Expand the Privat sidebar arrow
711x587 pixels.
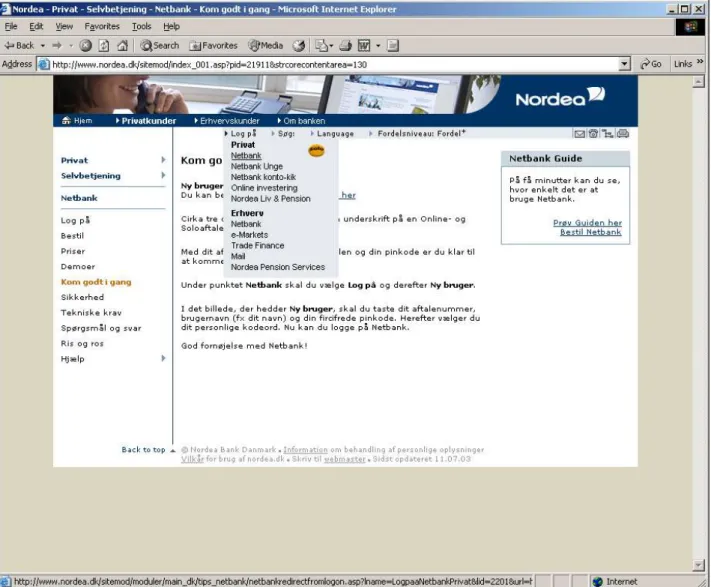163,160
